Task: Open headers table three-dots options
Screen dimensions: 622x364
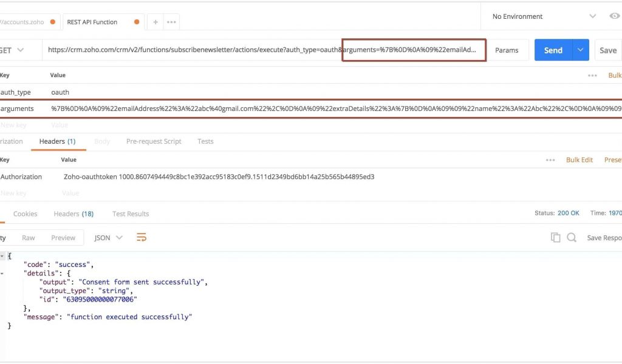Action: point(550,160)
